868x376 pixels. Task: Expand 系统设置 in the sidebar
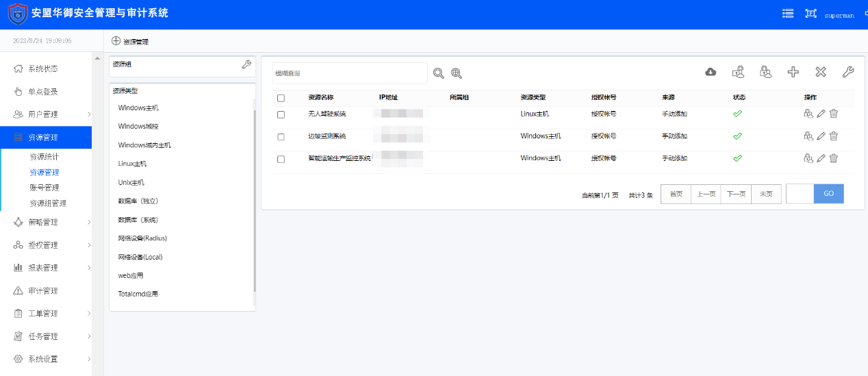tap(46, 359)
